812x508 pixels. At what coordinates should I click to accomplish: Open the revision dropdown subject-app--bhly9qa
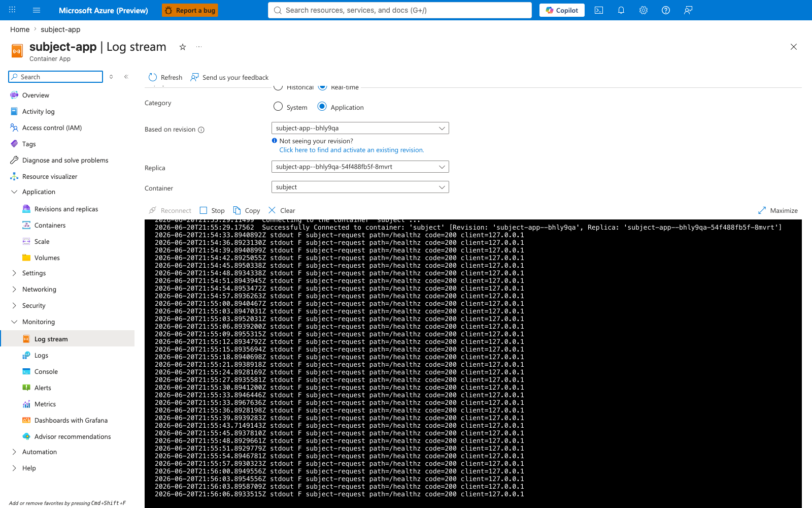(x=360, y=128)
